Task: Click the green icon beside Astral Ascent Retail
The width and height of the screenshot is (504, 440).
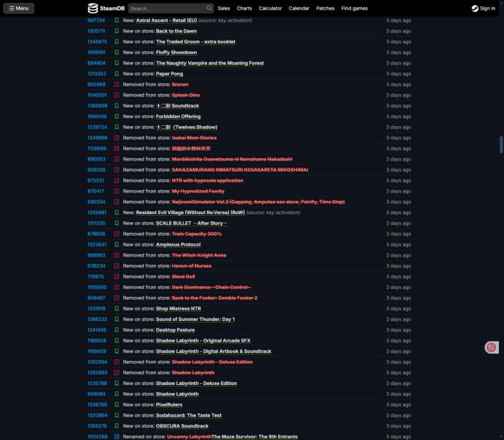Action: tap(117, 20)
